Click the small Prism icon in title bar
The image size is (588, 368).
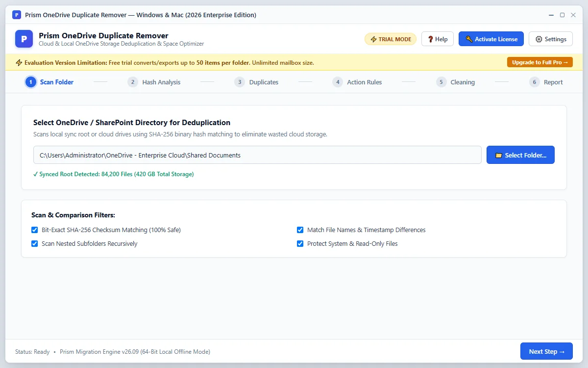pyautogui.click(x=17, y=15)
